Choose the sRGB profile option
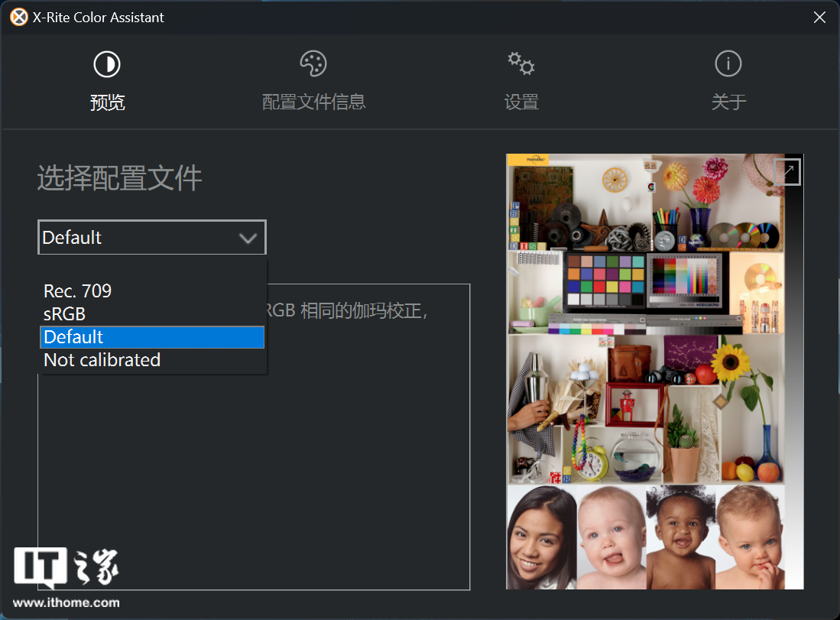This screenshot has height=620, width=840. 65,314
